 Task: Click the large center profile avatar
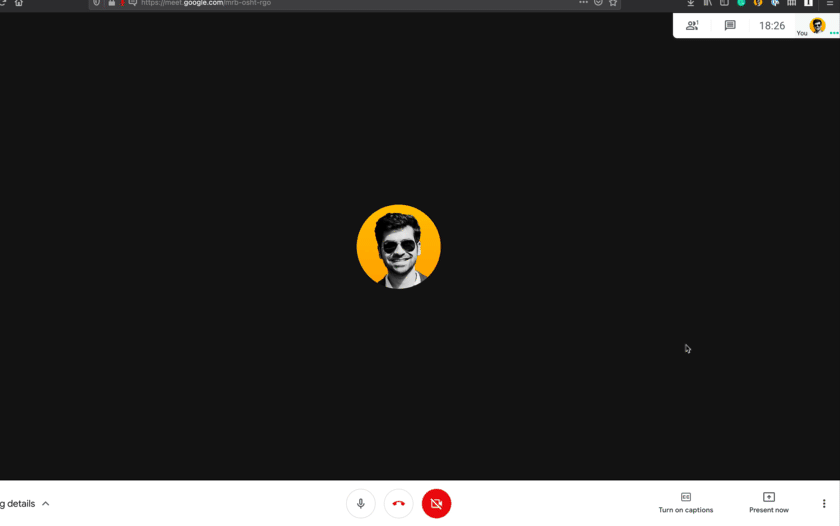[x=399, y=246]
